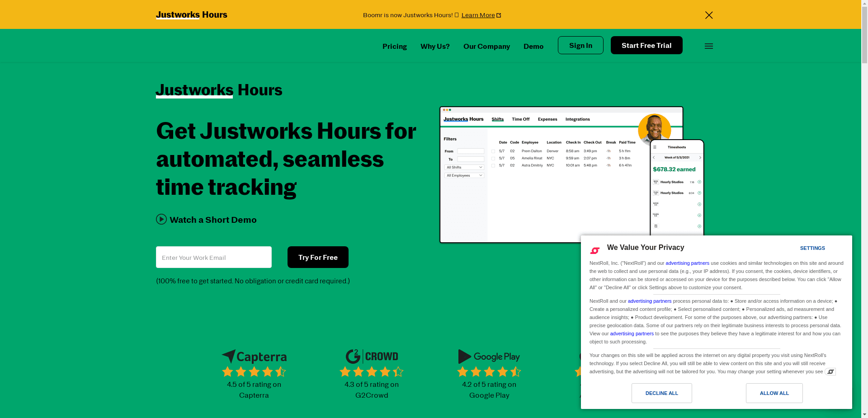Switch to the Time Off tab
This screenshot has width=868, height=418.
pyautogui.click(x=520, y=119)
